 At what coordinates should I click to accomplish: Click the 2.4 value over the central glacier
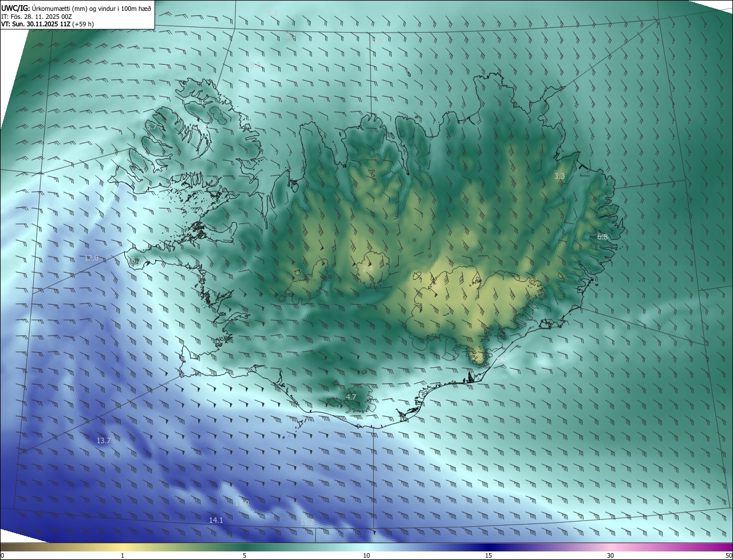[x=368, y=268]
